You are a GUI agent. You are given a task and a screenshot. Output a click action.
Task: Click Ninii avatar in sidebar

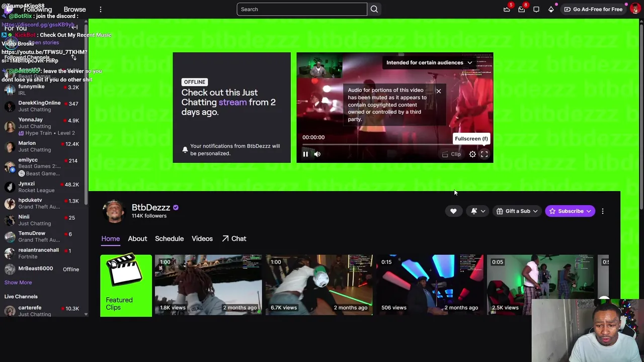pos(10,220)
